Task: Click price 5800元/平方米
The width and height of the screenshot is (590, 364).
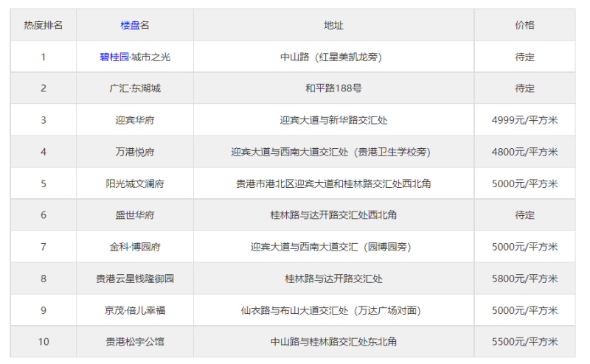Action: pos(524,279)
